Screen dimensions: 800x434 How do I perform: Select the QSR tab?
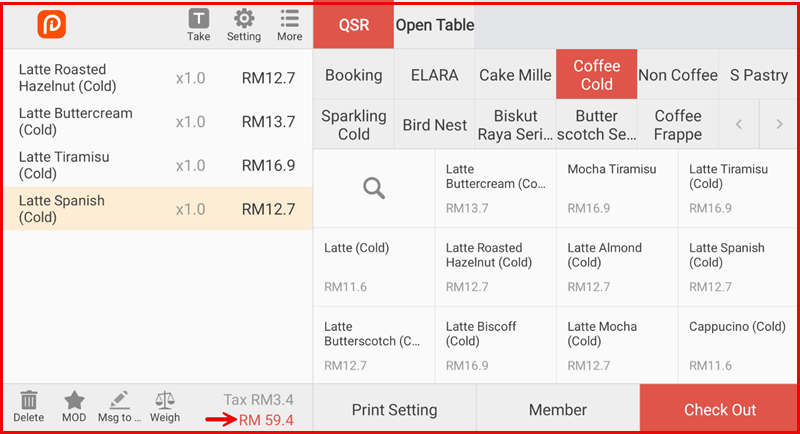pyautogui.click(x=354, y=25)
